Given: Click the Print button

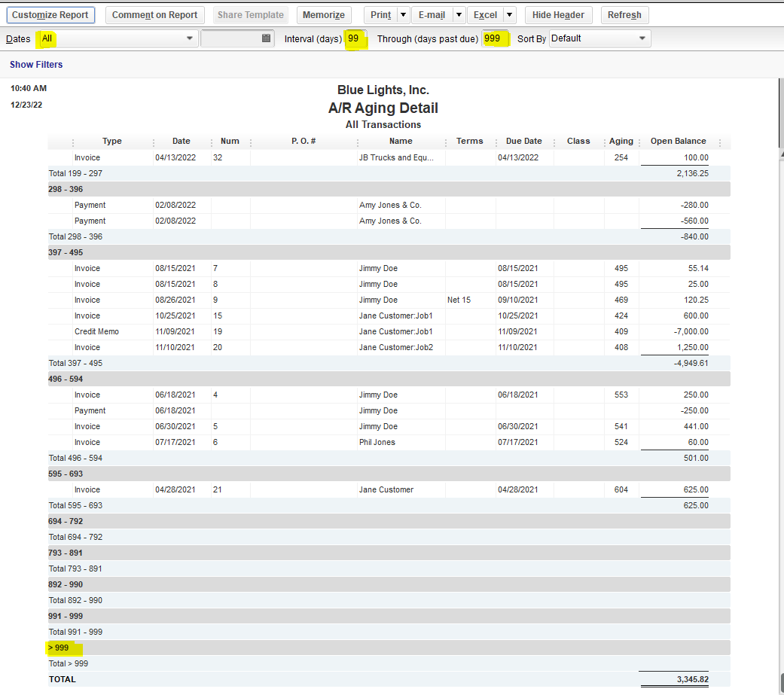Looking at the screenshot, I should pyautogui.click(x=380, y=15).
